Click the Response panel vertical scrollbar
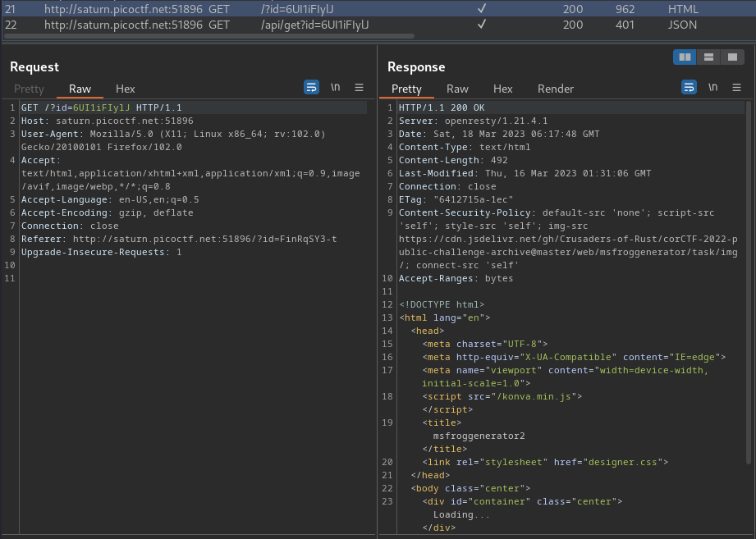This screenshot has height=539, width=756. pyautogui.click(x=749, y=282)
